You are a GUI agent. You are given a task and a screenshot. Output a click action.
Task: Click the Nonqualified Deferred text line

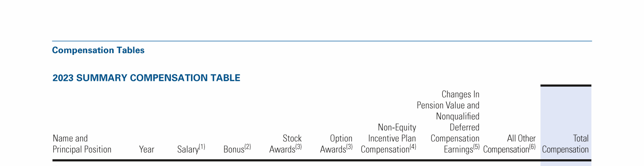click(x=458, y=122)
